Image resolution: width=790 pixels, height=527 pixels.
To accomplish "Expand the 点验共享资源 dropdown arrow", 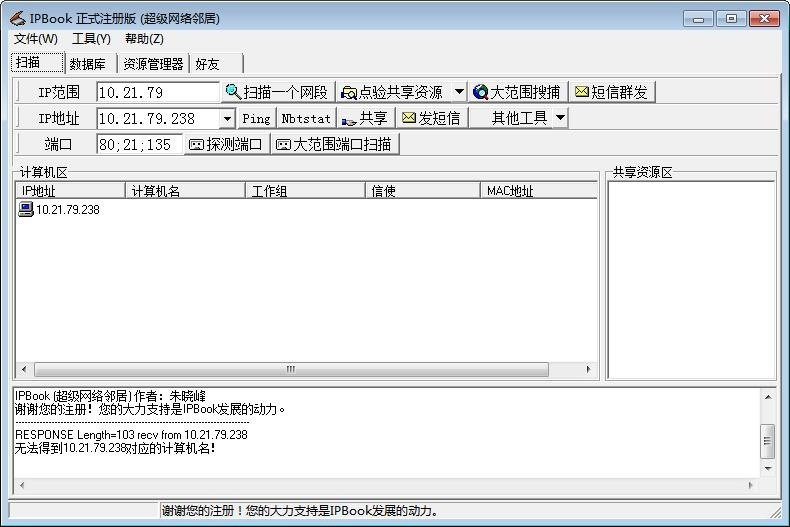I will (459, 92).
